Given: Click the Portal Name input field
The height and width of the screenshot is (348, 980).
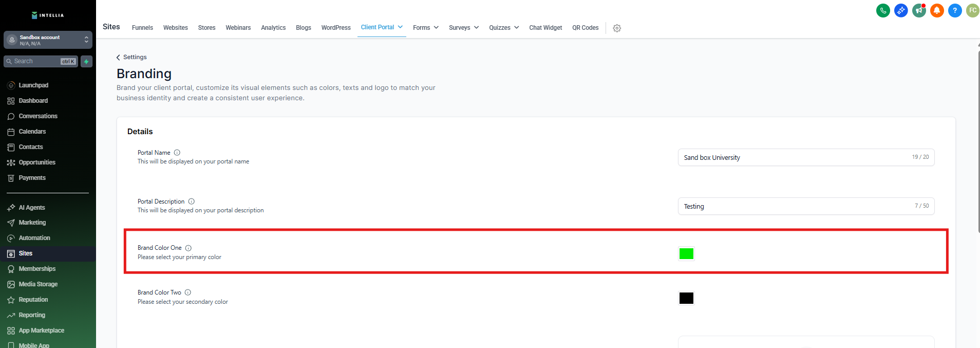Looking at the screenshot, I should point(806,157).
